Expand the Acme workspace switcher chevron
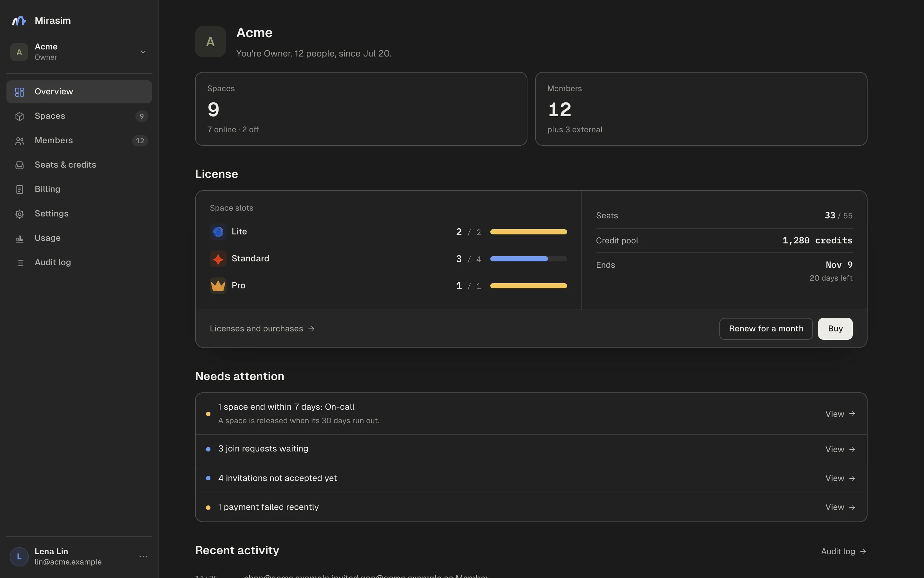 pos(143,52)
